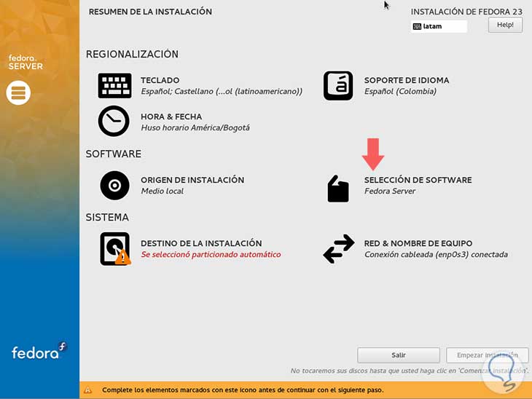Viewport: 532px width, 399px height.
Task: Click the Origen de Instalación disc icon
Action: [114, 186]
